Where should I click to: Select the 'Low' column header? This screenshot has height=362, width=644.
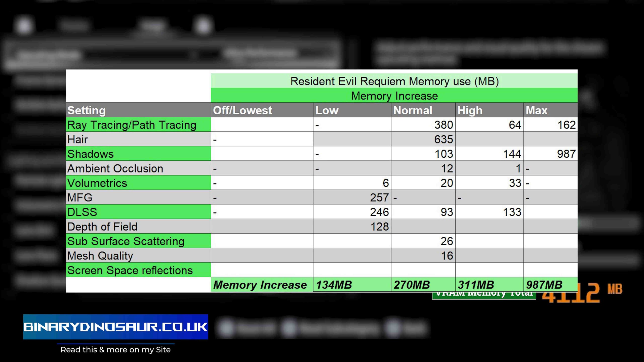(x=327, y=110)
